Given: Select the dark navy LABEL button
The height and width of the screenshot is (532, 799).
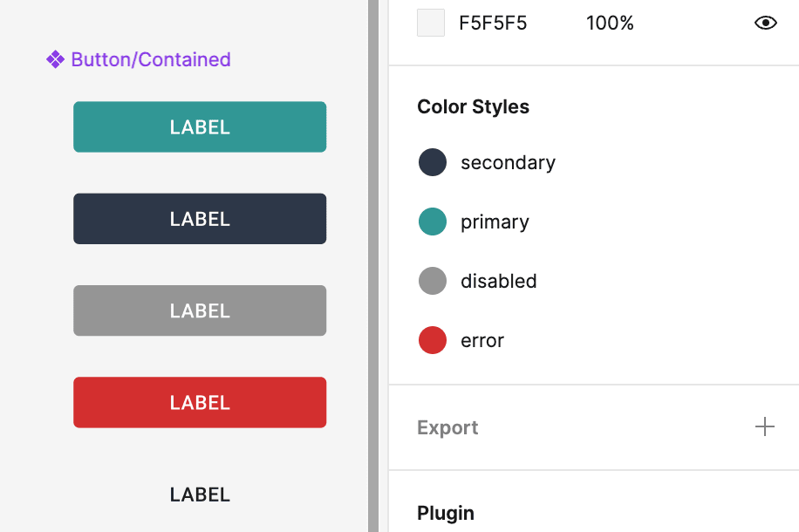Looking at the screenshot, I should (x=200, y=219).
